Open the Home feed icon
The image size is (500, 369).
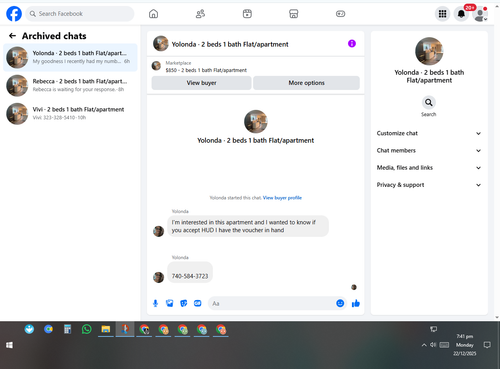click(153, 14)
